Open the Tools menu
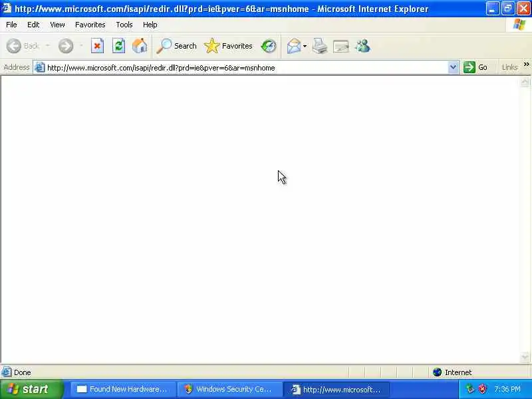This screenshot has height=399, width=532. click(x=124, y=25)
